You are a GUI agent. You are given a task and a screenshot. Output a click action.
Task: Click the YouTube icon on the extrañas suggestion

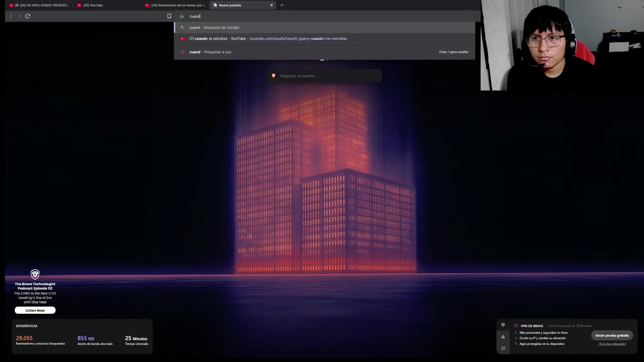[182, 39]
